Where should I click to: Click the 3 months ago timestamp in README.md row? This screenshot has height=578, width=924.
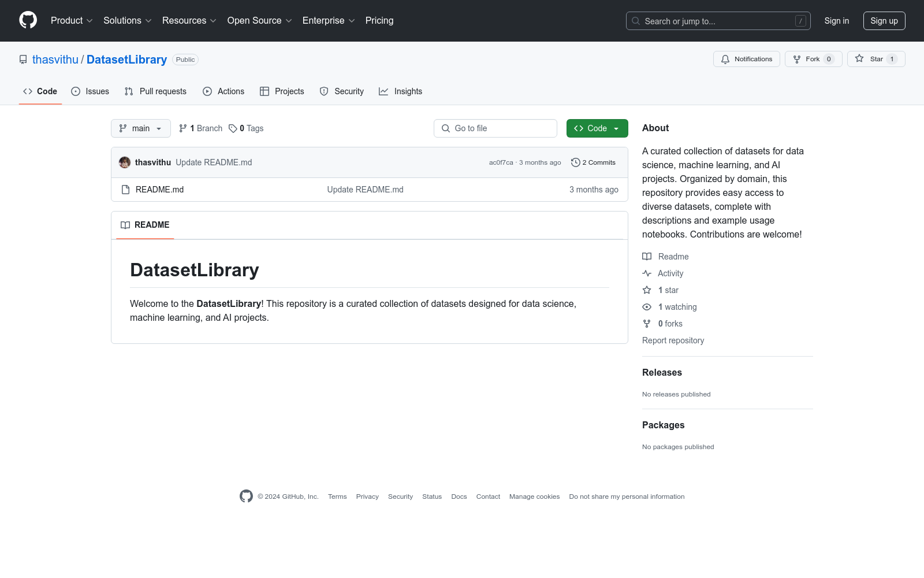coord(594,190)
